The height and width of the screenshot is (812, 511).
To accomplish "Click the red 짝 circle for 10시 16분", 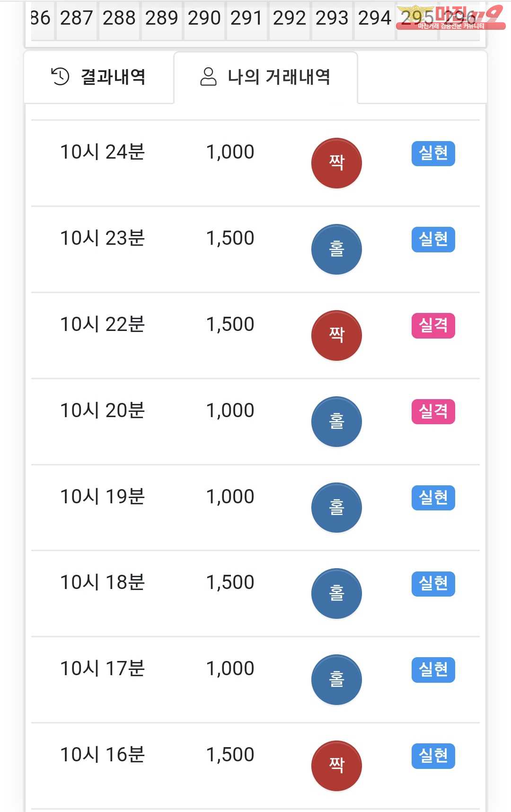I will pos(336,766).
